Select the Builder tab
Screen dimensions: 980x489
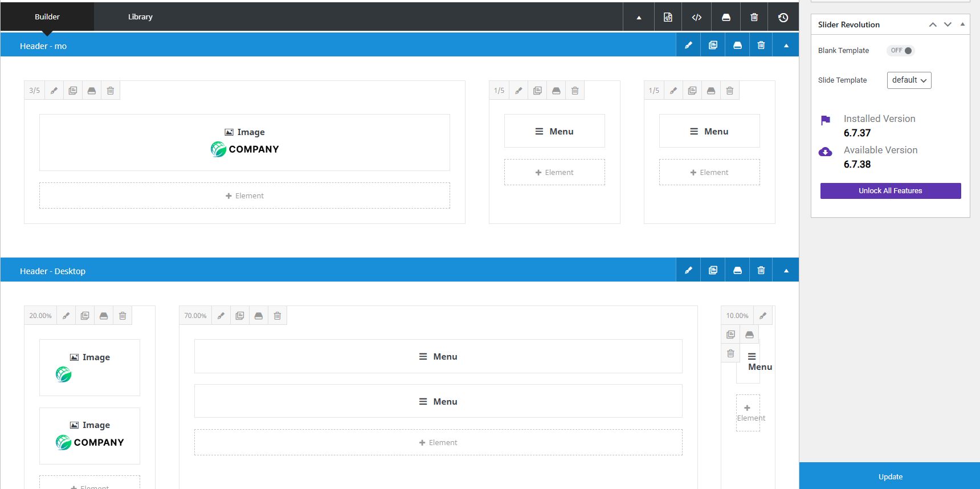click(47, 17)
